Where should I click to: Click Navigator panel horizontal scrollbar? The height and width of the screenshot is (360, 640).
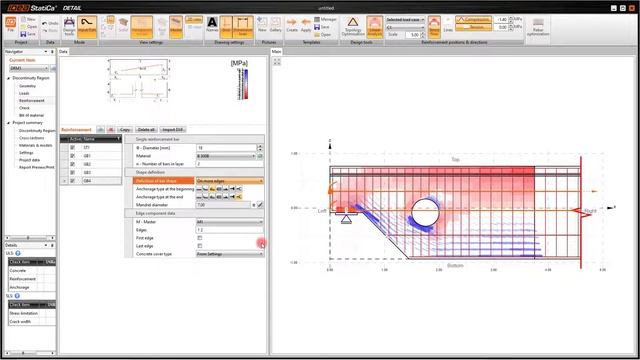[29, 238]
